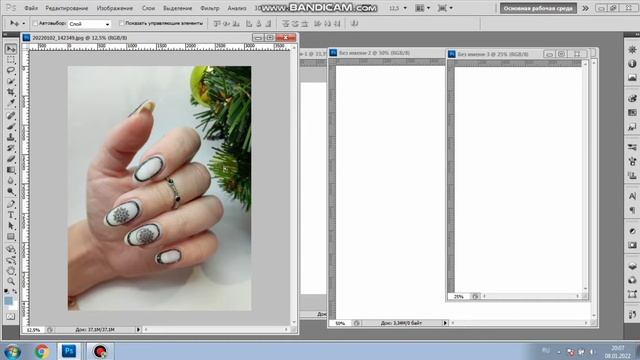Select the Clone Stamp tool
The image size is (640, 360).
pyautogui.click(x=11, y=137)
